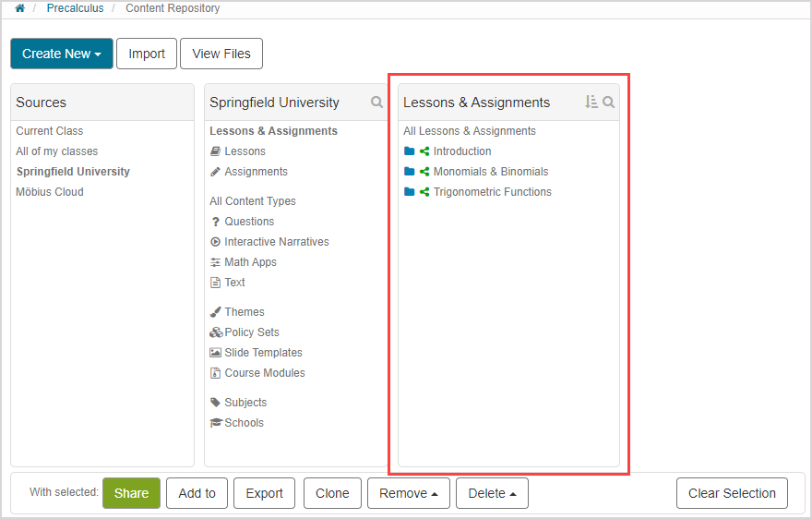This screenshot has width=812, height=519.
Task: Expand the Delete dropdown menu
Action: point(492,493)
